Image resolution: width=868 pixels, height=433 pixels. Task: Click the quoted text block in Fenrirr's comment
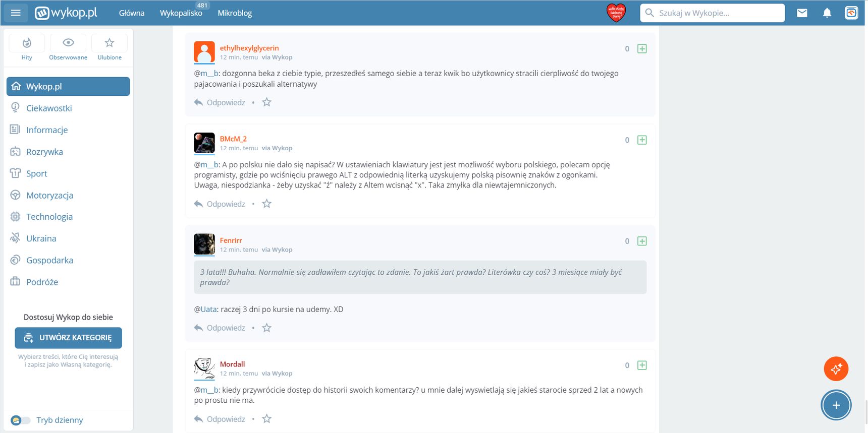[420, 277]
